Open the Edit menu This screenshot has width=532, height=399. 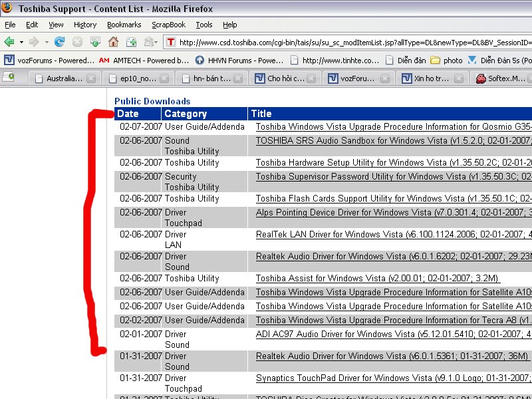[x=32, y=25]
